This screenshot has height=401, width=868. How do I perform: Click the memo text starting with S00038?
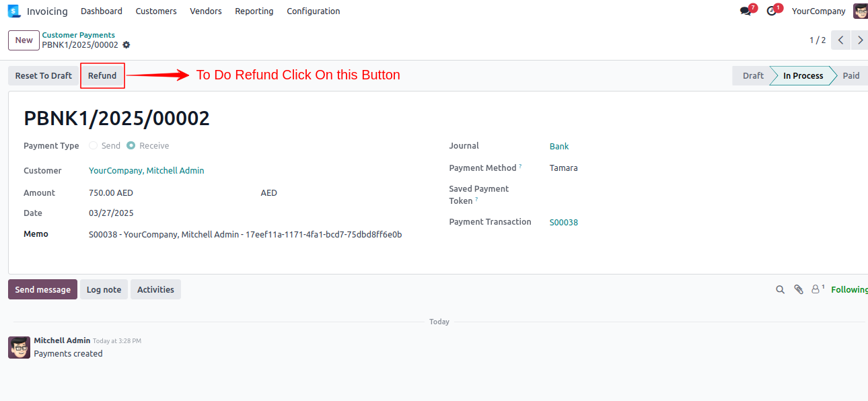point(246,234)
